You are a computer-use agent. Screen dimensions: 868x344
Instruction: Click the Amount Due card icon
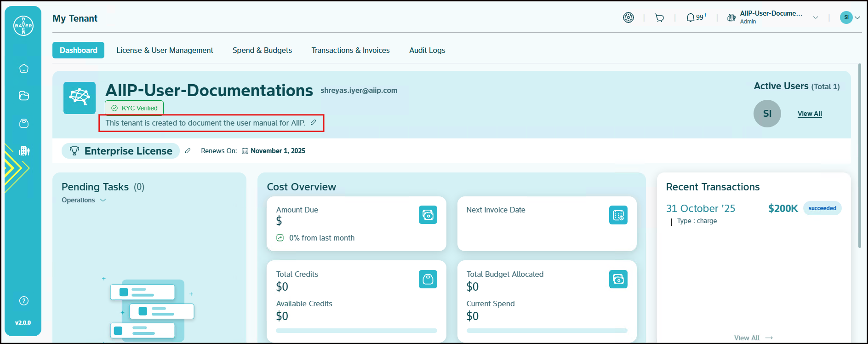(428, 215)
